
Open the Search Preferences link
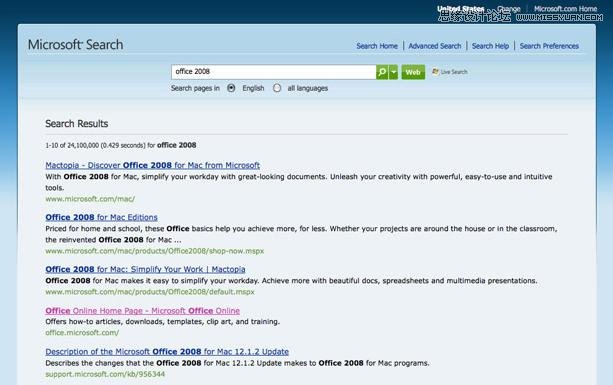coord(549,46)
